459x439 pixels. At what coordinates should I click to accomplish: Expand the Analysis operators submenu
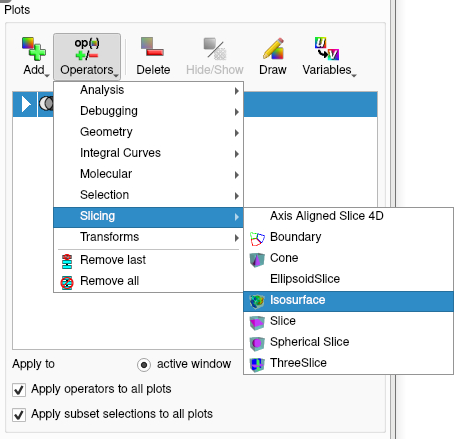pos(148,90)
